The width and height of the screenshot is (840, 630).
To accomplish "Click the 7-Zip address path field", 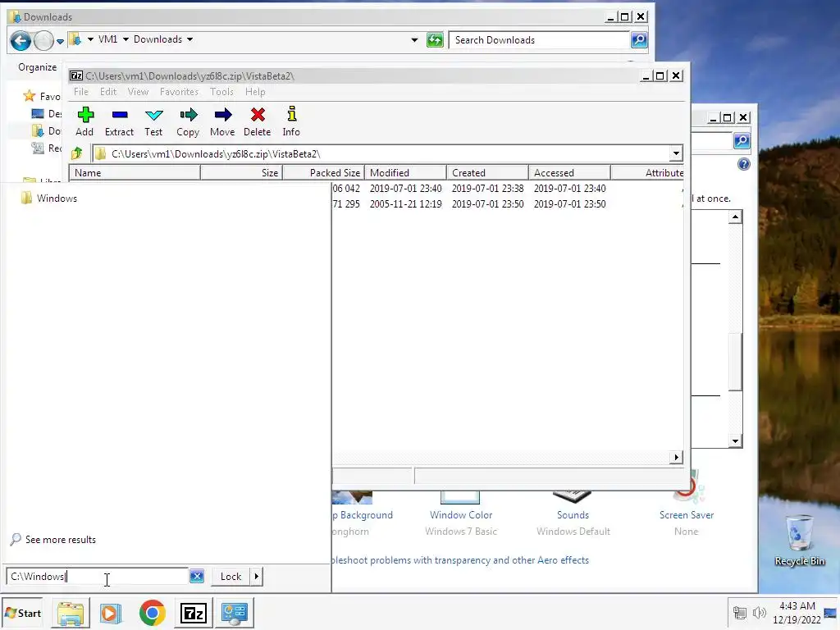I will coord(381,153).
